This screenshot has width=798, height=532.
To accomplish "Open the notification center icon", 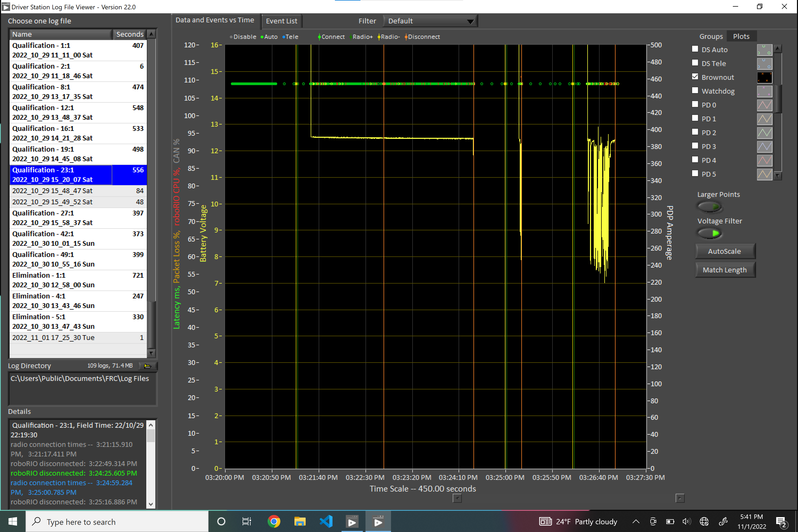I will 782,522.
